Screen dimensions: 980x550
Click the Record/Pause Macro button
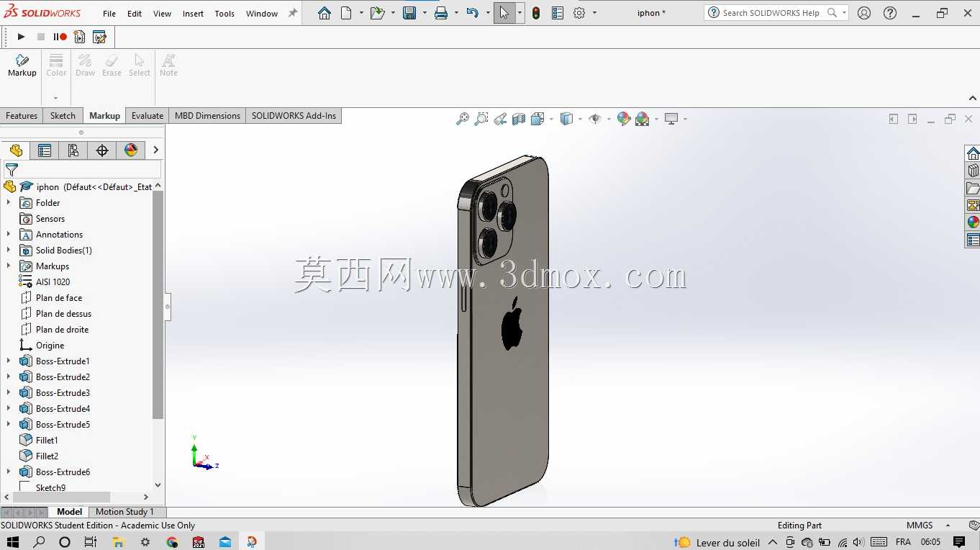(x=60, y=37)
